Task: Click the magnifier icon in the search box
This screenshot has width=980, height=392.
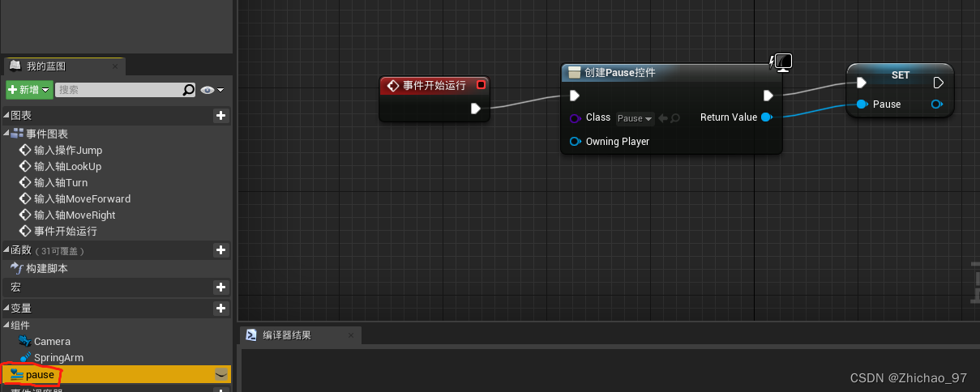Action: pos(189,90)
